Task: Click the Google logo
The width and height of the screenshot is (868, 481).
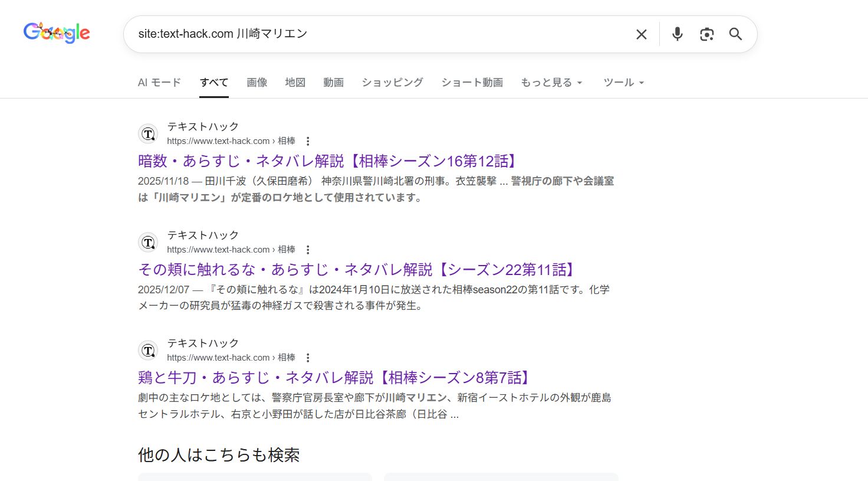Action: point(57,33)
